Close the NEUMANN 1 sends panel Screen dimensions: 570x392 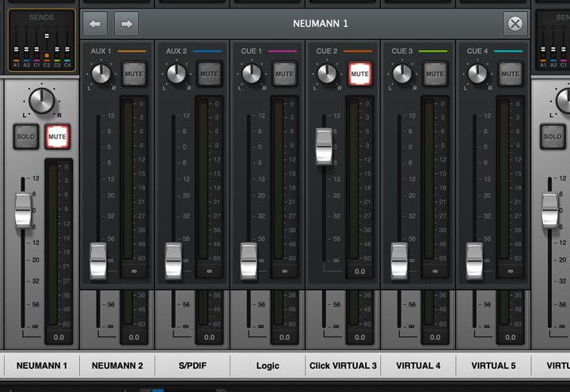pyautogui.click(x=515, y=24)
